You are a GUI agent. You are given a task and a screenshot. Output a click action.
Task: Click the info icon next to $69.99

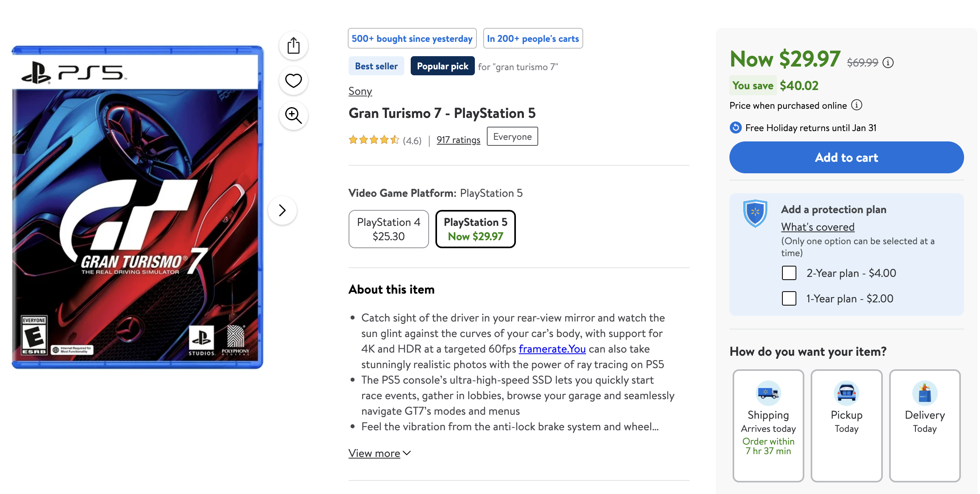888,63
